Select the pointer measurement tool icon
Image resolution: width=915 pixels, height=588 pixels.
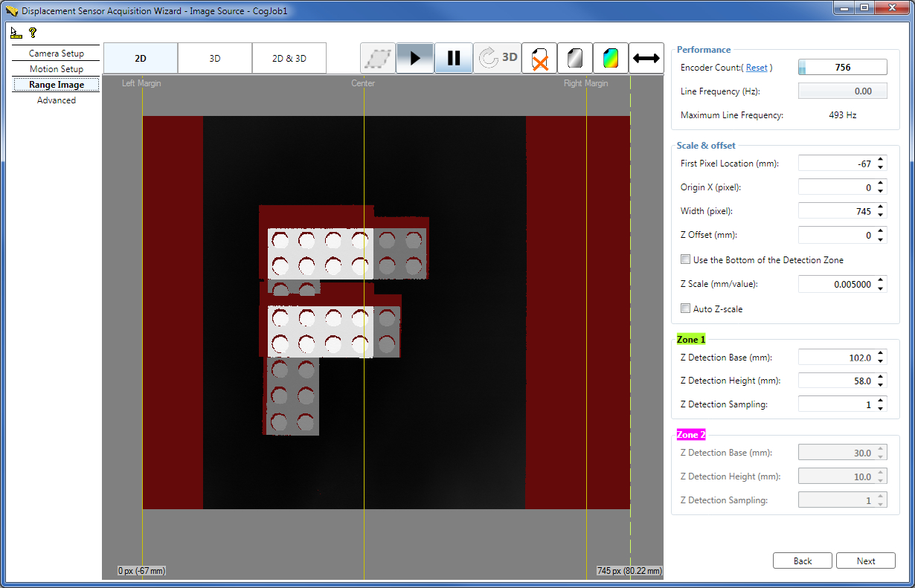pos(14,32)
